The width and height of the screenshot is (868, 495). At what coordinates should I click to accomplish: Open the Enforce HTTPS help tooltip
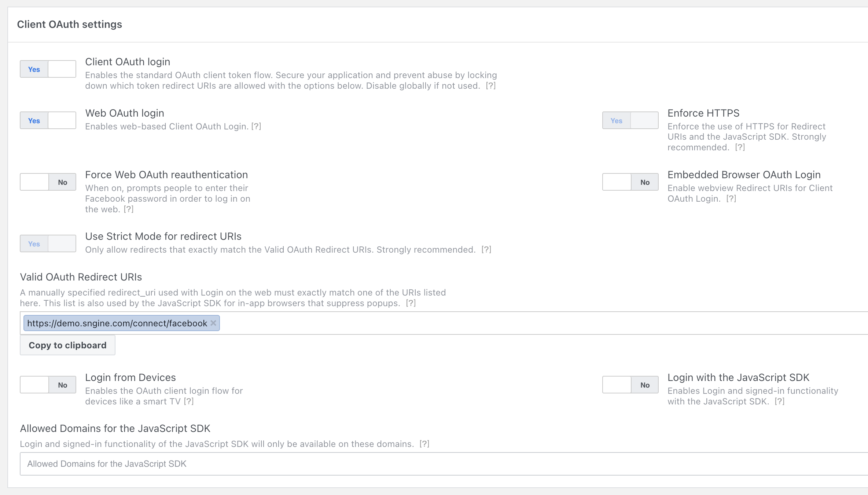coord(740,147)
